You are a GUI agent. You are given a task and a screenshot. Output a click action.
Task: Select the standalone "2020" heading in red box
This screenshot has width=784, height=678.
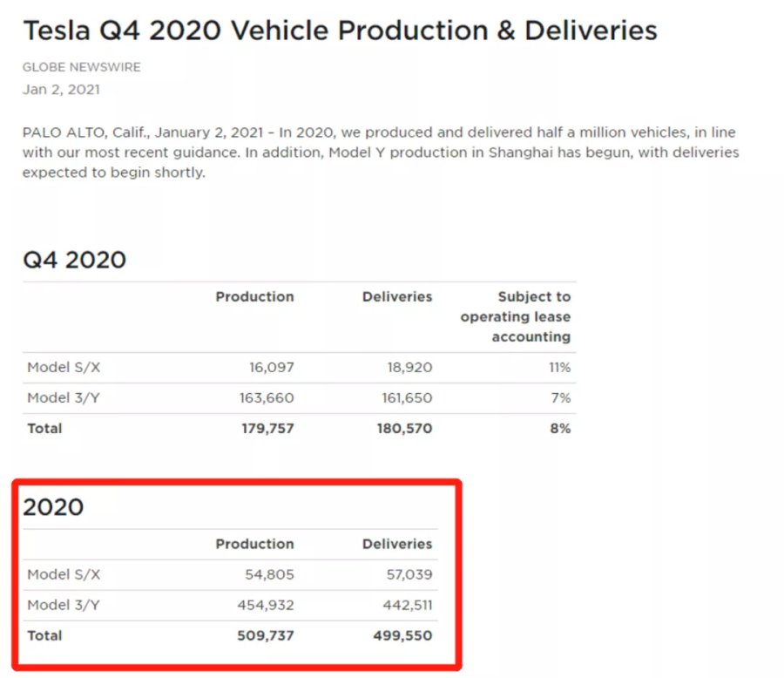(x=53, y=507)
